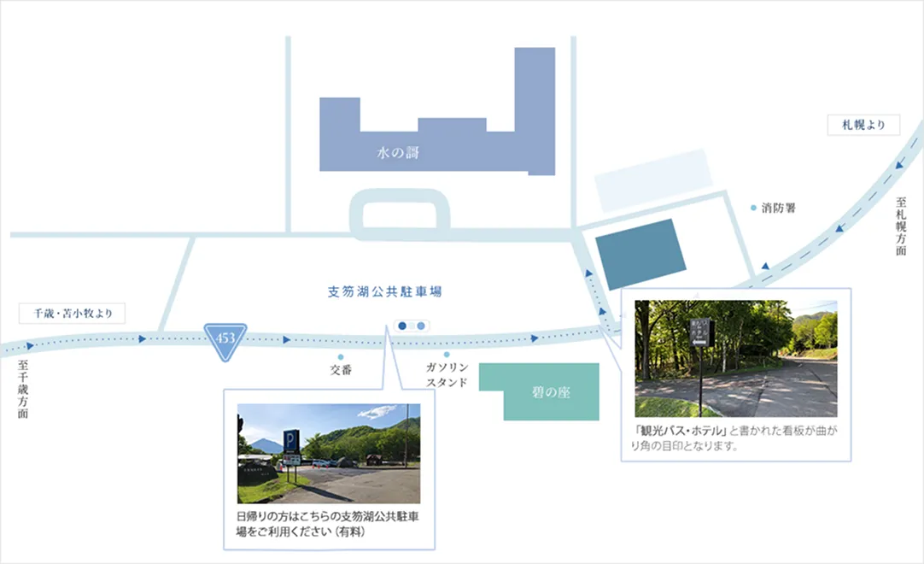
Task: Click the dark blue dot parking indicator
Action: 402,326
